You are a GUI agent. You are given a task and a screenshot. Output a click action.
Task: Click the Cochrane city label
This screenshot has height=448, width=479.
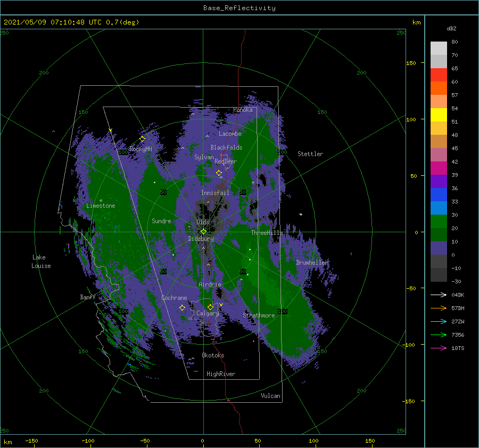point(174,298)
